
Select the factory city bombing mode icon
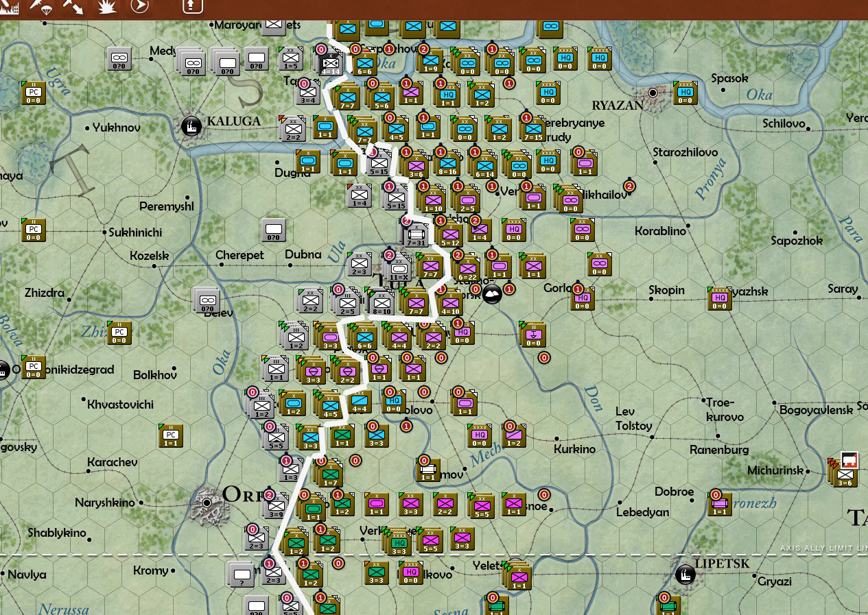point(9,7)
